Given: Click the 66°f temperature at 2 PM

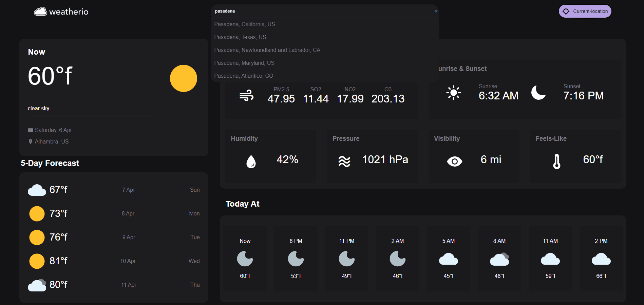Looking at the screenshot, I should coord(601,276).
